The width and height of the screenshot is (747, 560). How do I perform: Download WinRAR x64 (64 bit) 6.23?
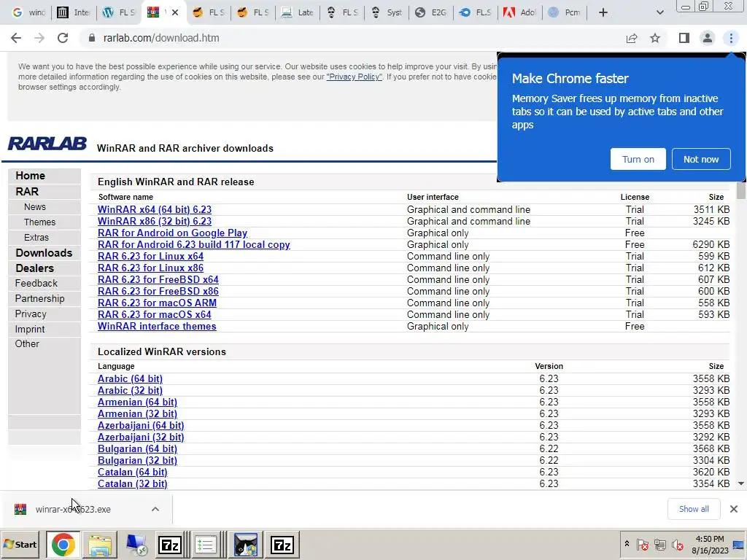click(x=155, y=209)
